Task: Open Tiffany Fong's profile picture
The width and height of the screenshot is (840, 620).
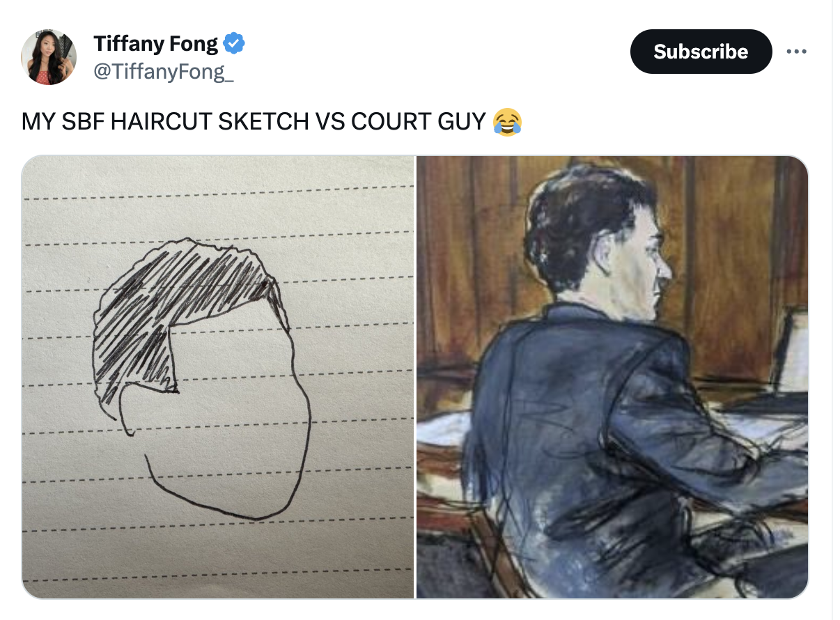Action: (x=49, y=57)
